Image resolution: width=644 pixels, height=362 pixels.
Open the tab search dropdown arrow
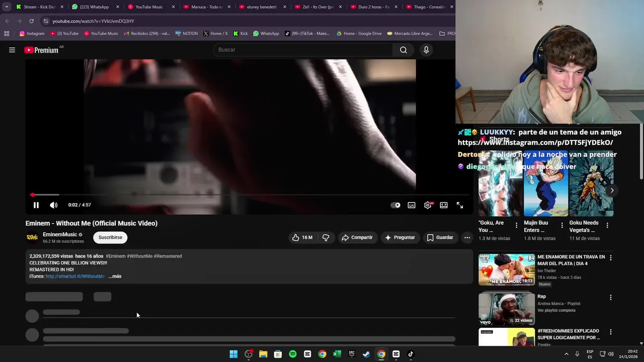(6, 7)
